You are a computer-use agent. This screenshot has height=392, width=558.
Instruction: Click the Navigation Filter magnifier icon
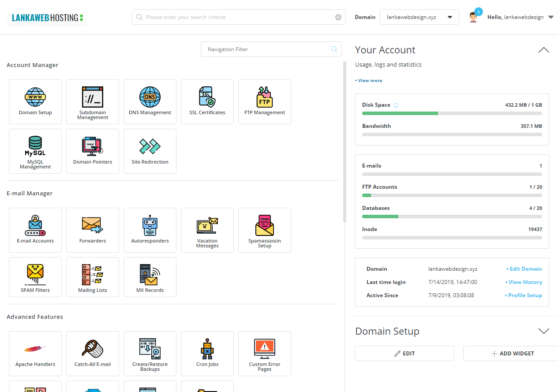tap(334, 49)
